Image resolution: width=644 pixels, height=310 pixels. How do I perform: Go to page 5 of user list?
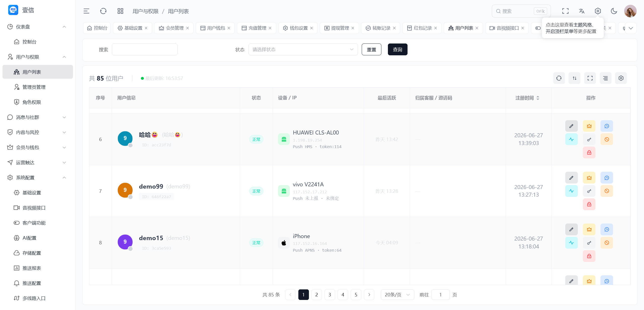point(356,295)
